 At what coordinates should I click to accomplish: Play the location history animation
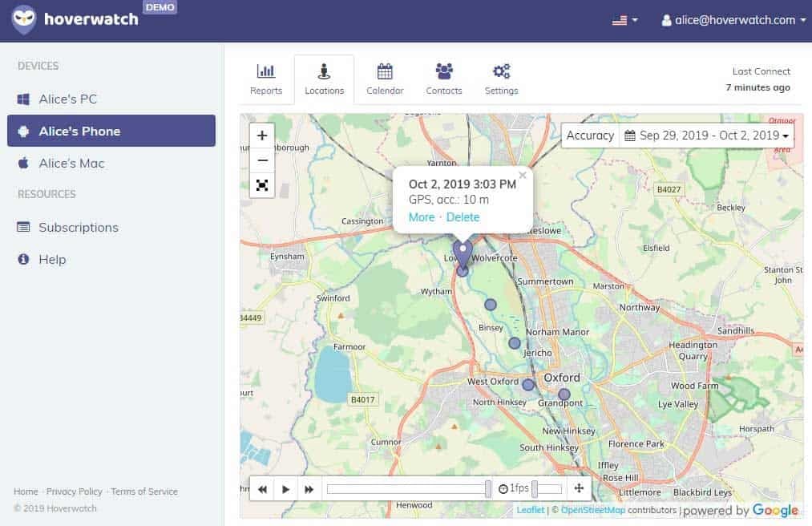pos(285,488)
